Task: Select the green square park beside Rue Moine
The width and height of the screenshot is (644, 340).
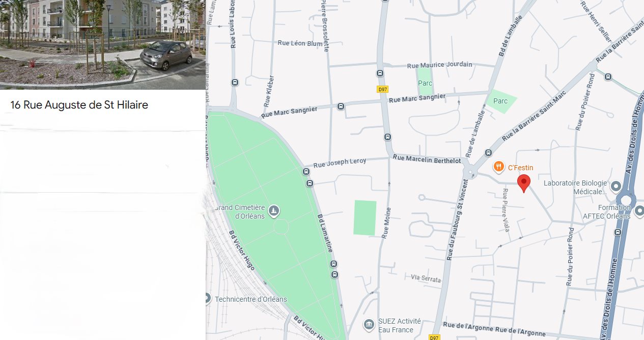Action: (x=365, y=218)
